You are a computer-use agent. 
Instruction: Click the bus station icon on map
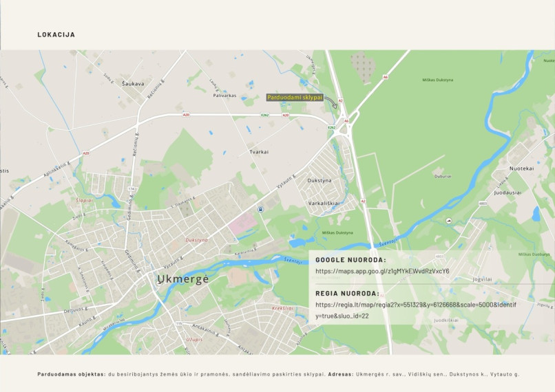pyautogui.click(x=260, y=209)
